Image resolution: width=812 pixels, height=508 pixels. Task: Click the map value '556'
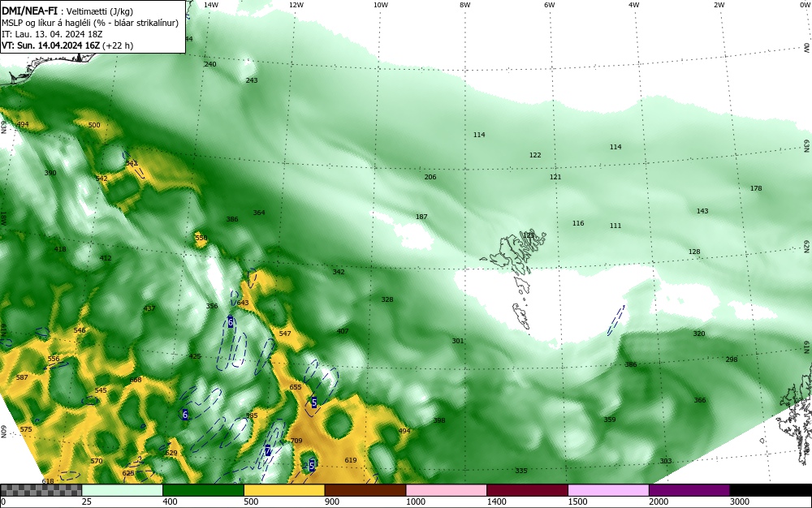point(54,359)
